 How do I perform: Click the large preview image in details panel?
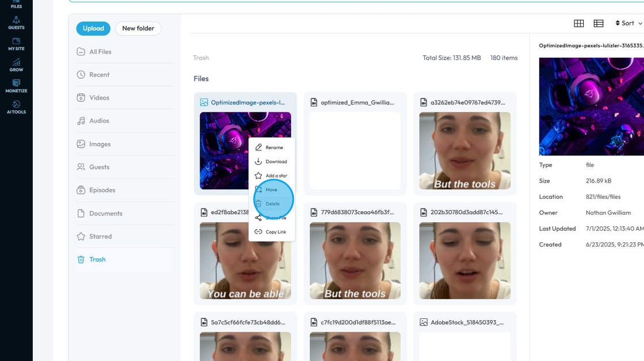tap(592, 107)
